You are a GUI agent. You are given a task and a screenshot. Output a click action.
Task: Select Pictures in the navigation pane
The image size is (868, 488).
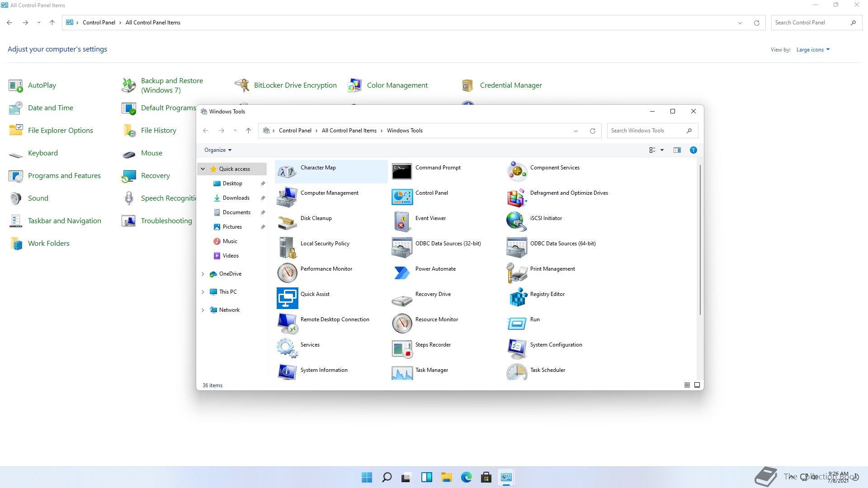[x=232, y=227]
